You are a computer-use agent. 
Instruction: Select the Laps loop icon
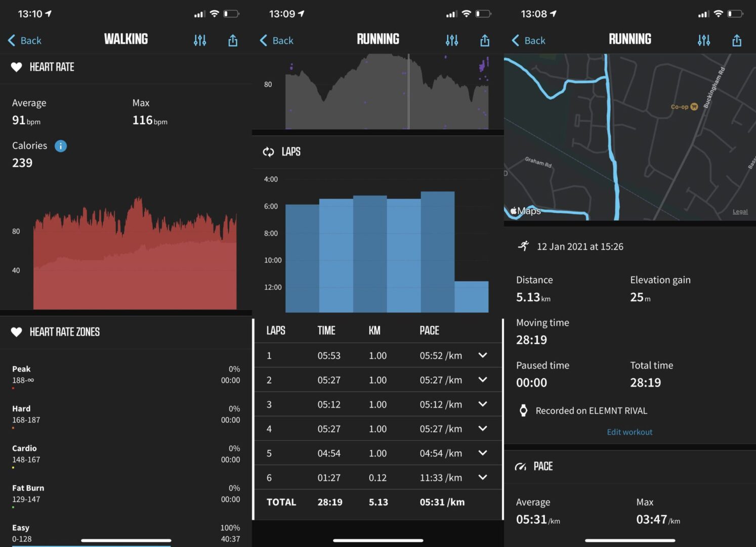point(268,151)
